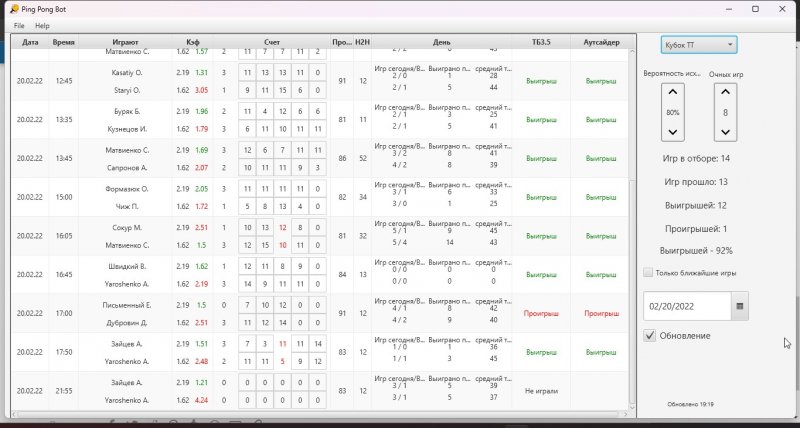This screenshot has height=428, width=800.
Task: Click the 'Аутсайдер' column header
Action: 601,43
